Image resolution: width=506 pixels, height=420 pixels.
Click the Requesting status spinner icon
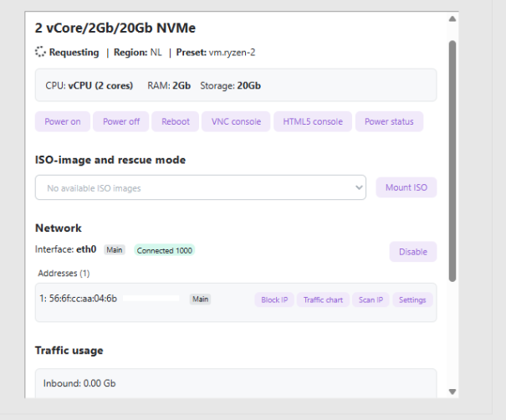coord(40,52)
